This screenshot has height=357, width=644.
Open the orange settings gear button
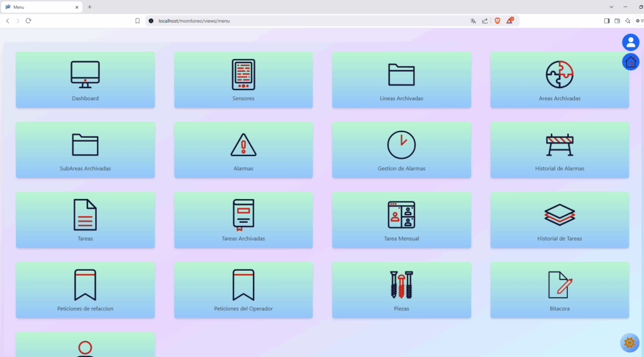(x=629, y=343)
